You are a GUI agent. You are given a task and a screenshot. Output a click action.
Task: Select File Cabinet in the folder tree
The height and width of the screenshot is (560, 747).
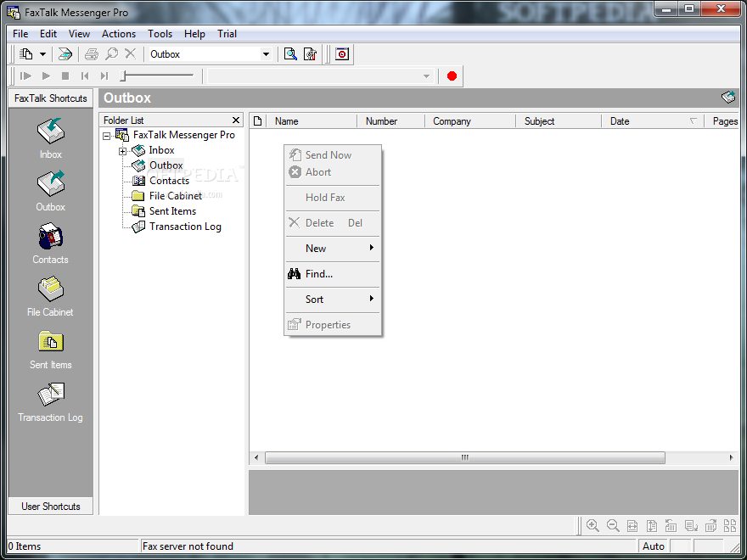point(176,196)
